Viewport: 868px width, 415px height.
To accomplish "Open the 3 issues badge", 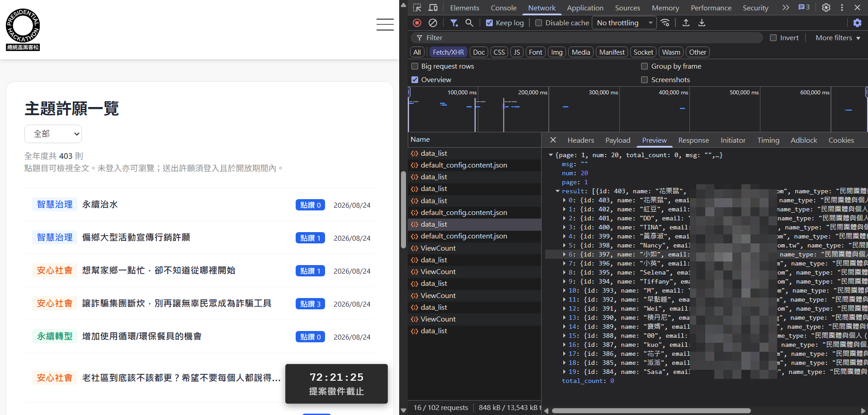I will (804, 7).
